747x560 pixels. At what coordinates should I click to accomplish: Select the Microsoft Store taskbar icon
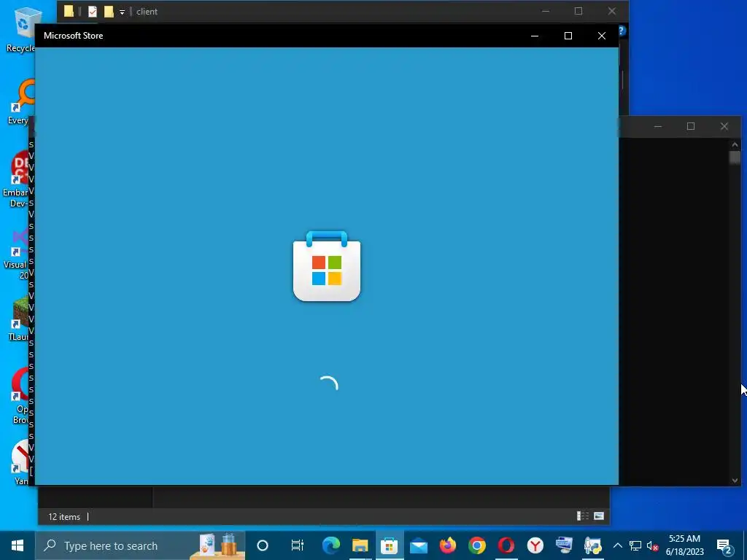pos(390,545)
